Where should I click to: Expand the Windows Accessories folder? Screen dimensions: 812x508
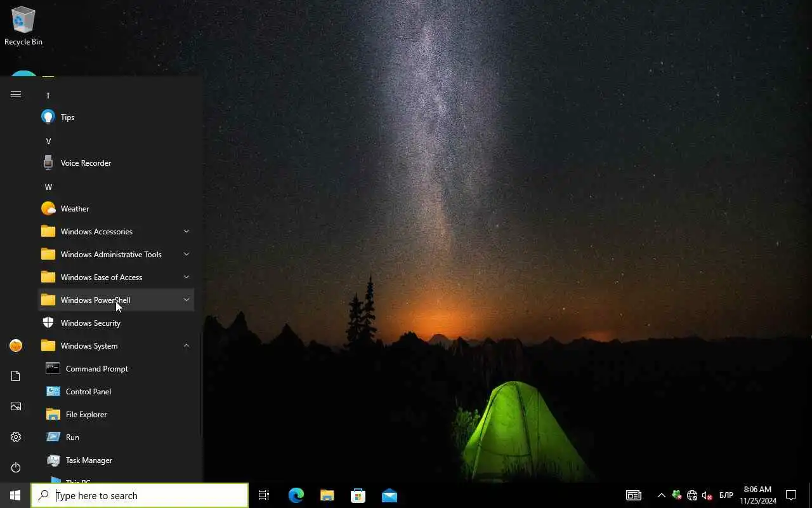point(116,232)
